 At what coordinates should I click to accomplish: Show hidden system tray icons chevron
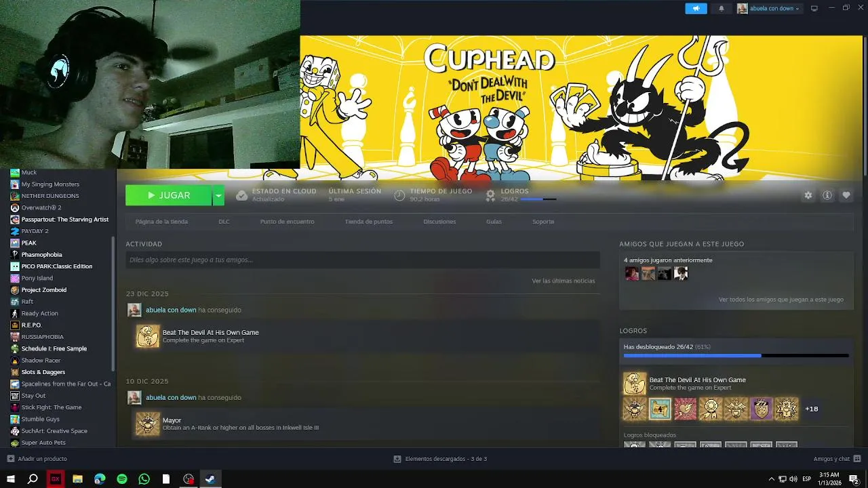(x=771, y=479)
